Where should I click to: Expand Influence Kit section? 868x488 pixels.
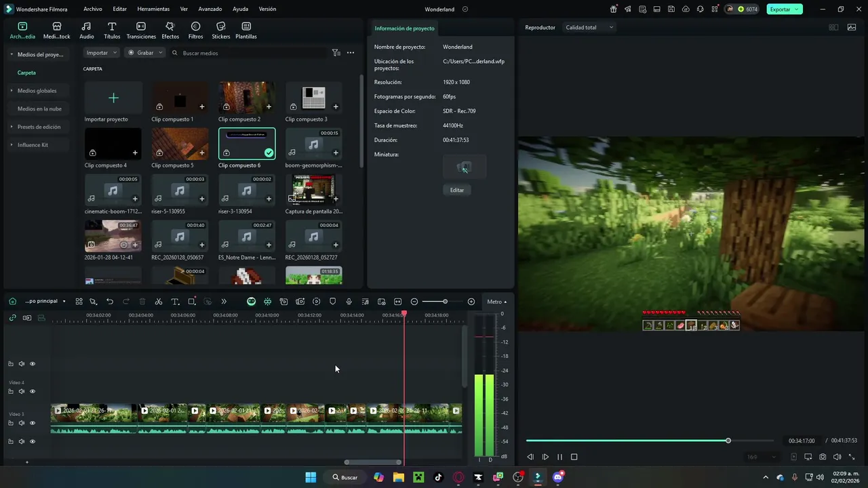(x=11, y=145)
